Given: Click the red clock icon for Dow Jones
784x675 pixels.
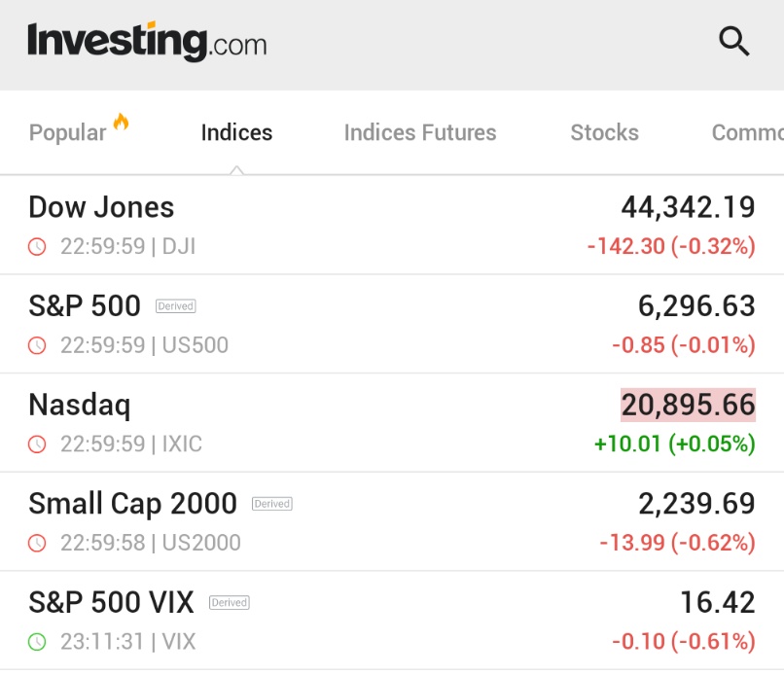Looking at the screenshot, I should 37,246.
